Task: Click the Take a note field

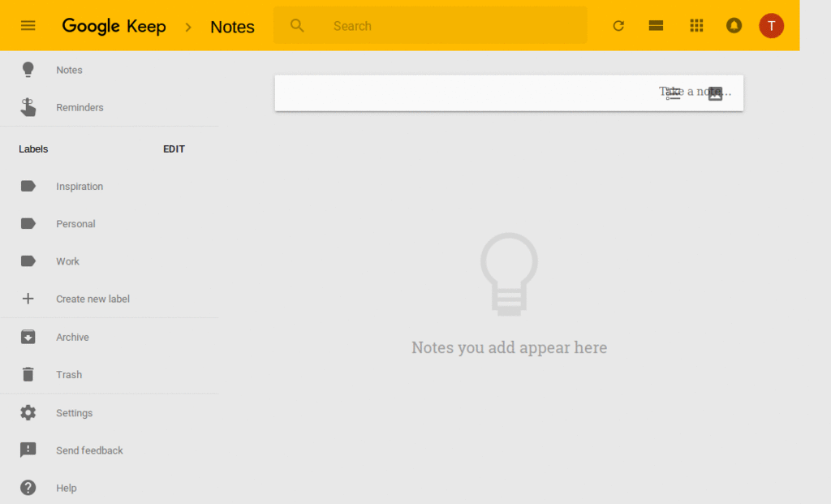Action: [x=509, y=93]
